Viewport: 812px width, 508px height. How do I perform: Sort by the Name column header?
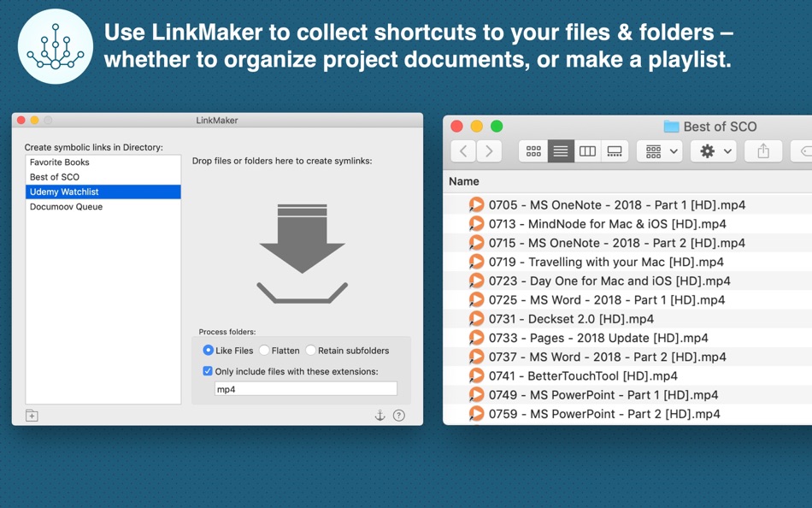[464, 181]
